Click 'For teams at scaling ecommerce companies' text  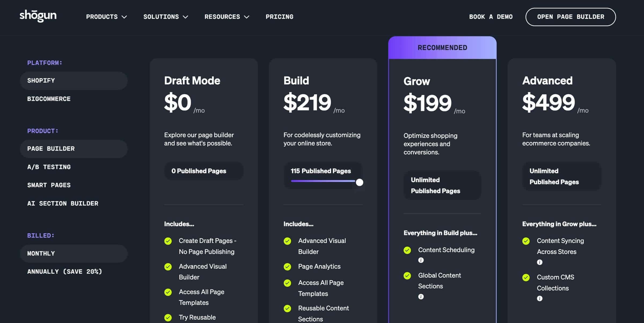pos(556,139)
